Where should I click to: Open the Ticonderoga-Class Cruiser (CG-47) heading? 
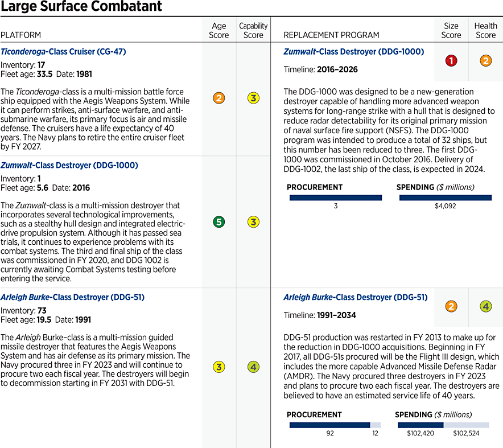(63, 51)
